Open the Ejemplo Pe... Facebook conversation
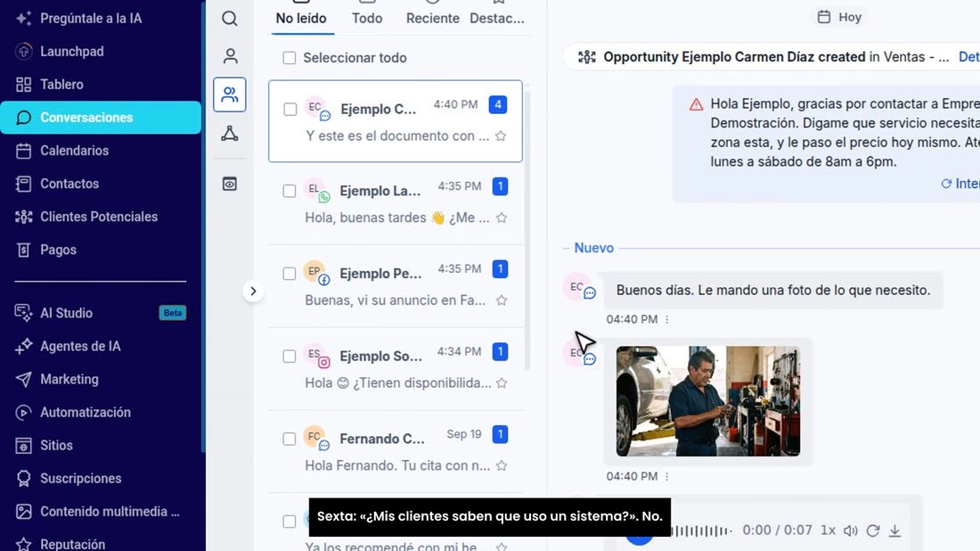The width and height of the screenshot is (980, 551). point(396,286)
